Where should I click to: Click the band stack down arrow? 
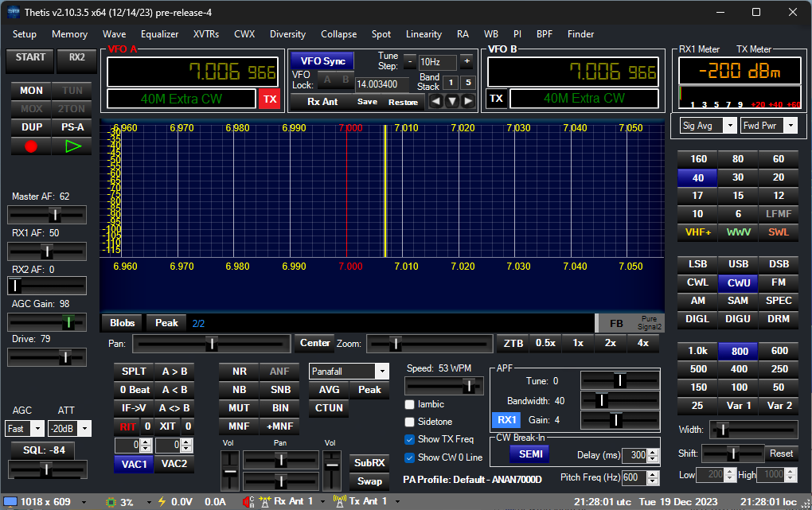(452, 101)
